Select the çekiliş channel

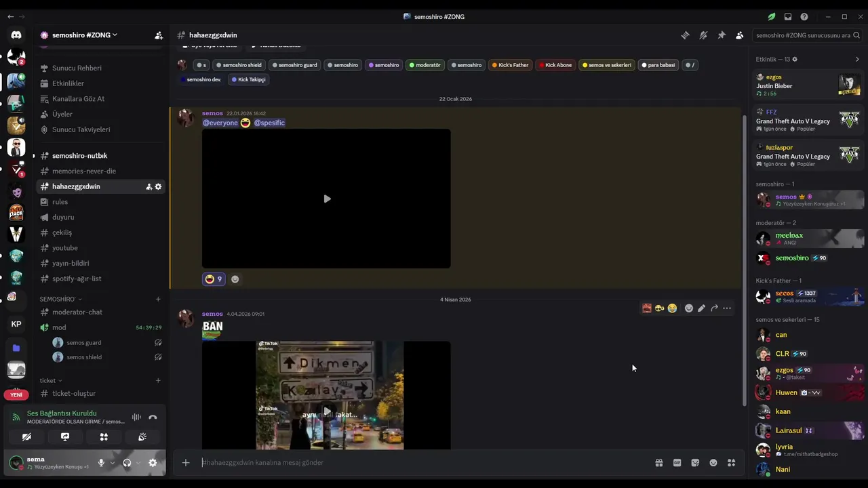(100, 232)
